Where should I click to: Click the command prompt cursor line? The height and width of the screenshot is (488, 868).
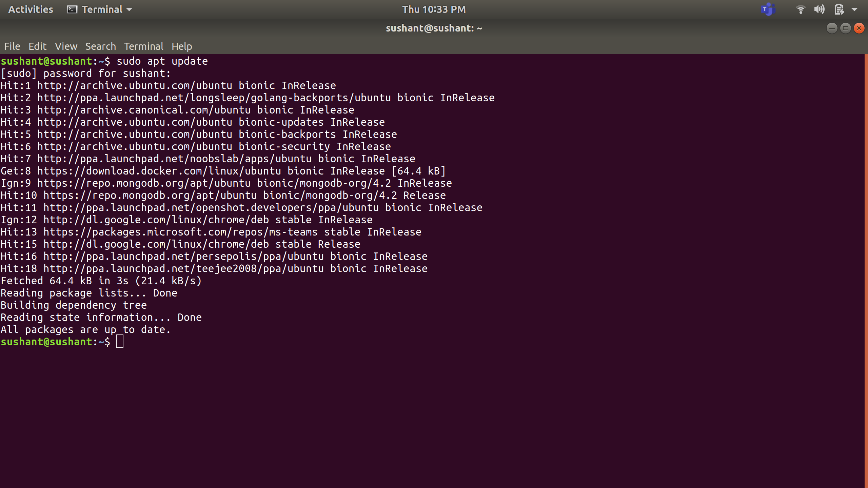120,342
